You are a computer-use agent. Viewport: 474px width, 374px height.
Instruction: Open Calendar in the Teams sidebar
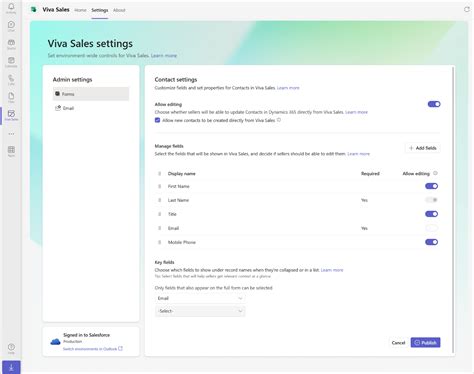(x=11, y=62)
